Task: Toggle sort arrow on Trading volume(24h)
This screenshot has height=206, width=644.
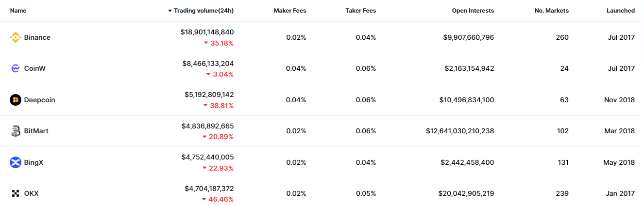Action: (170, 11)
